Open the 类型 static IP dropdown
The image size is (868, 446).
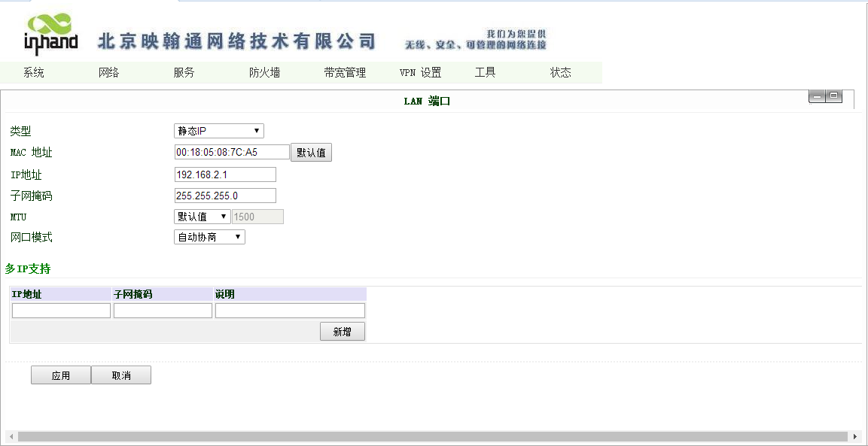coord(219,131)
